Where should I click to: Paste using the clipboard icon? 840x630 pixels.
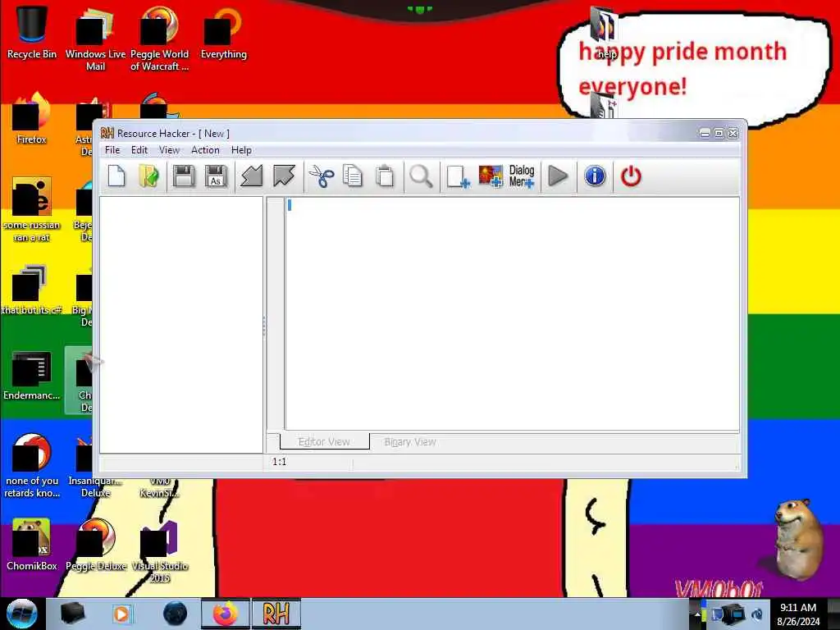(385, 176)
